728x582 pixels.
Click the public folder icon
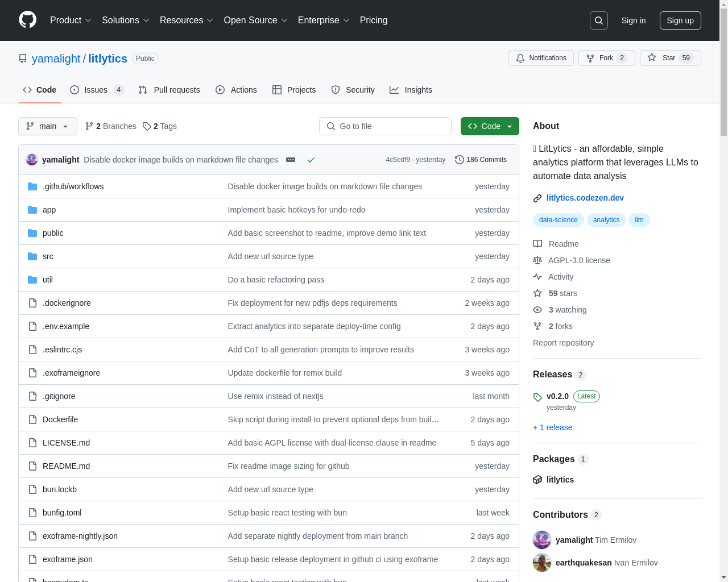tap(32, 233)
